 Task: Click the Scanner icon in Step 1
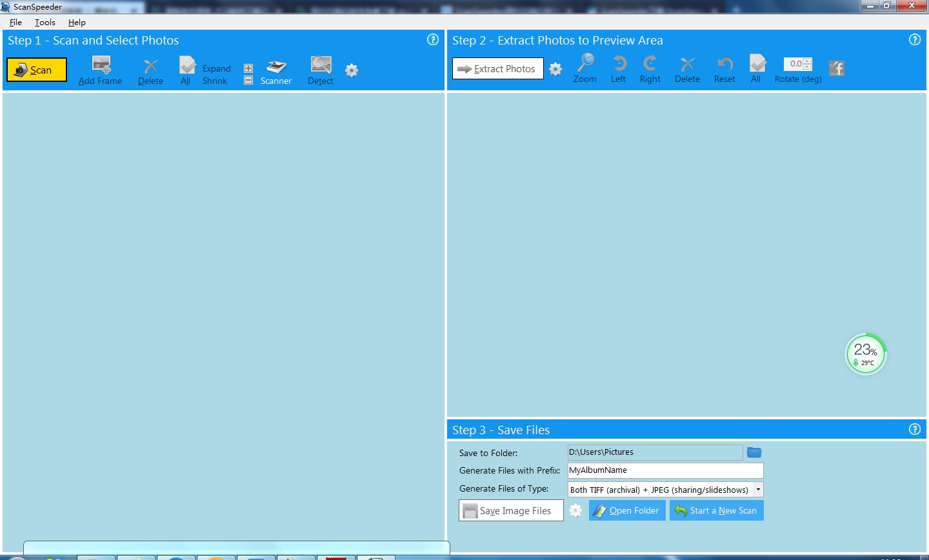click(x=276, y=70)
